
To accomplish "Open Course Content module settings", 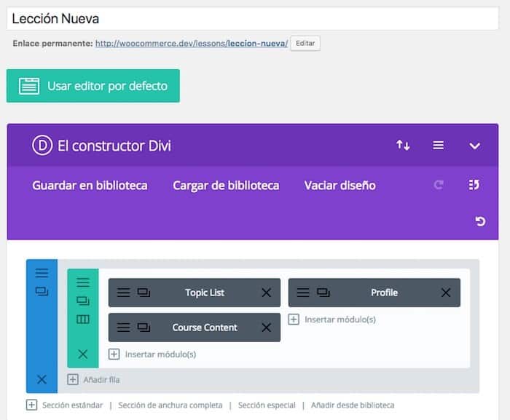I will tap(123, 328).
